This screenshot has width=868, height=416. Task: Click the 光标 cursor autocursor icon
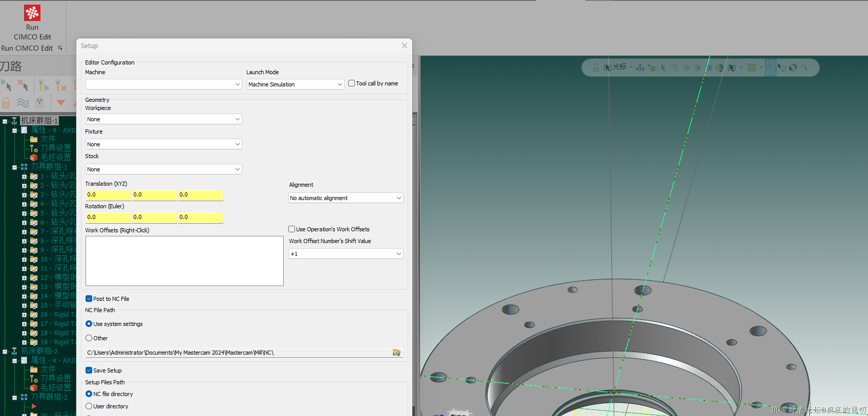point(615,67)
